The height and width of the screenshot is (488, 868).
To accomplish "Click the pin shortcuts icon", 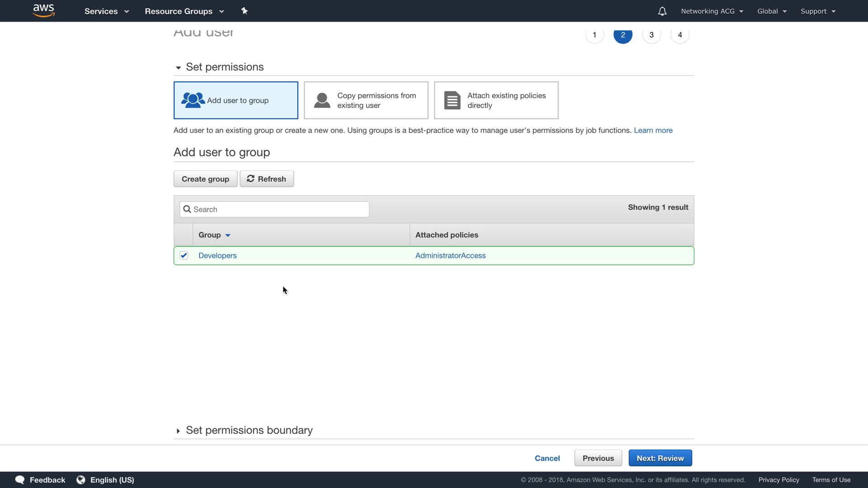I will (245, 11).
